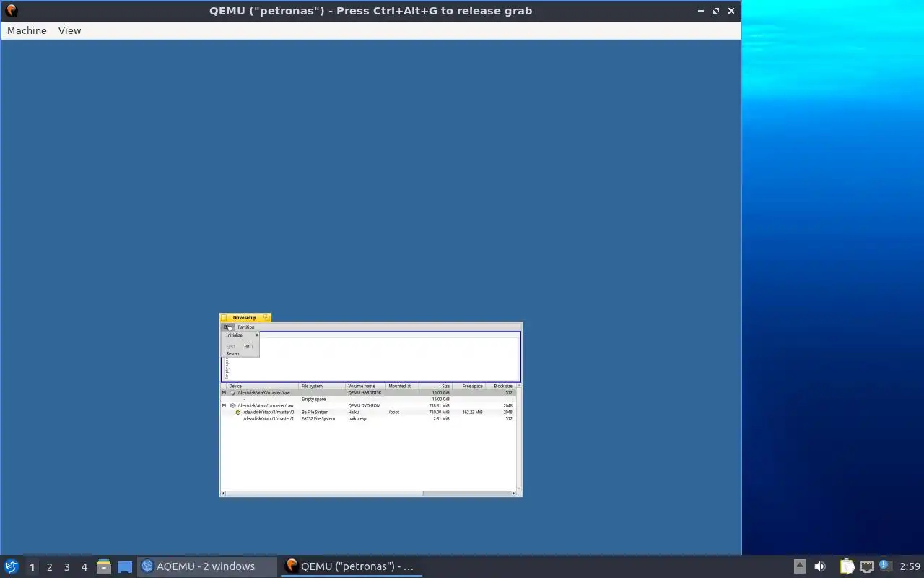Sort by Volume name column header
Viewport: 924px width, 578px height.
(x=365, y=386)
